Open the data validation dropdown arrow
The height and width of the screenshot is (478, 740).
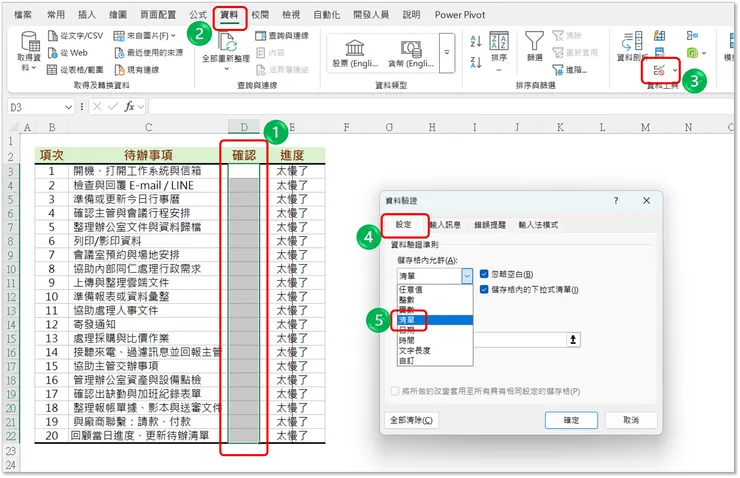[x=675, y=70]
